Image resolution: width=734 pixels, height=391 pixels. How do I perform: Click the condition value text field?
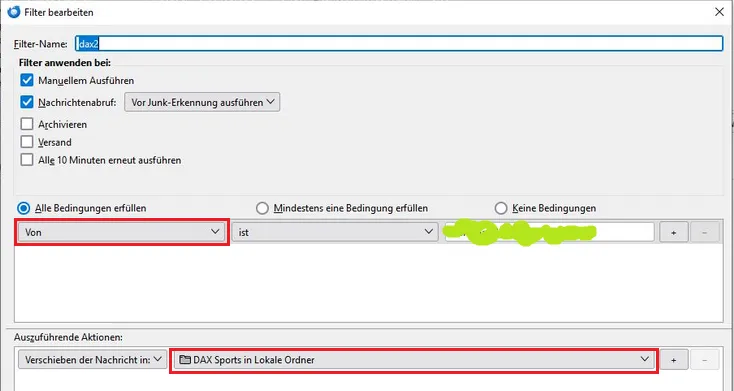(549, 232)
